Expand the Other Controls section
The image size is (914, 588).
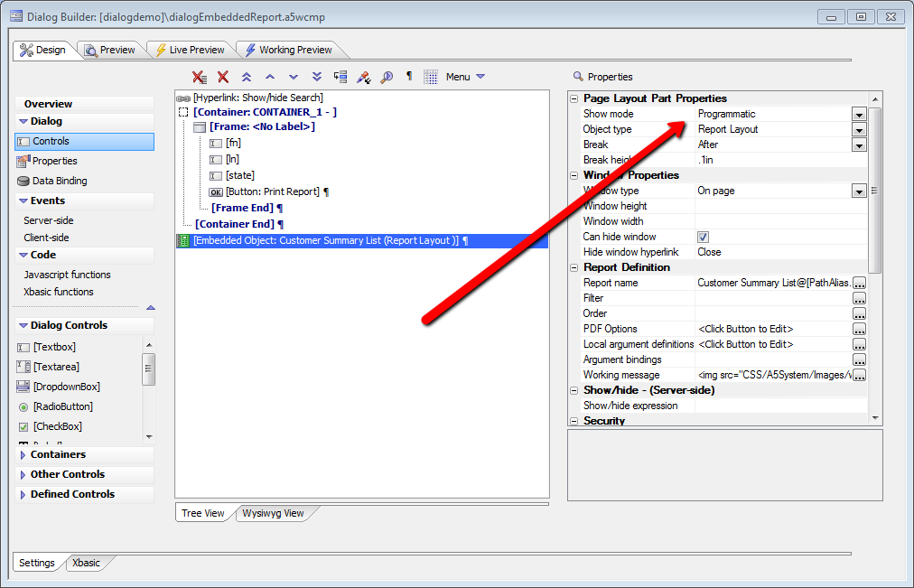23,474
